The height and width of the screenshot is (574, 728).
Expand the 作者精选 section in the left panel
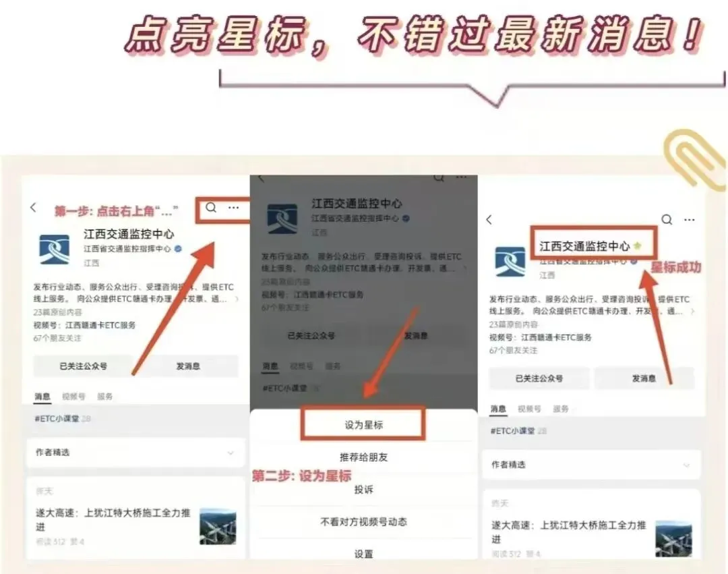tap(135, 453)
